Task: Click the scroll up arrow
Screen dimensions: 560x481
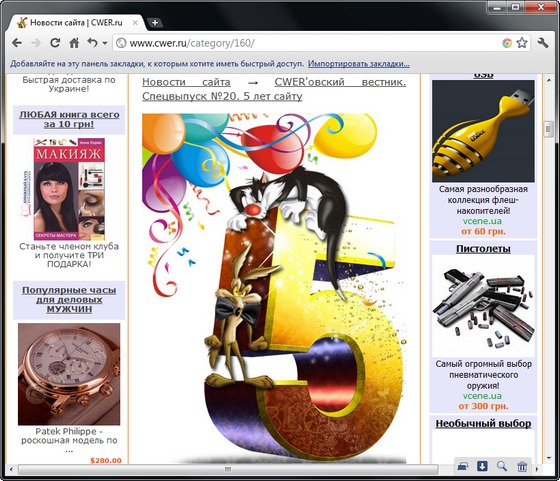Action: coord(549,81)
